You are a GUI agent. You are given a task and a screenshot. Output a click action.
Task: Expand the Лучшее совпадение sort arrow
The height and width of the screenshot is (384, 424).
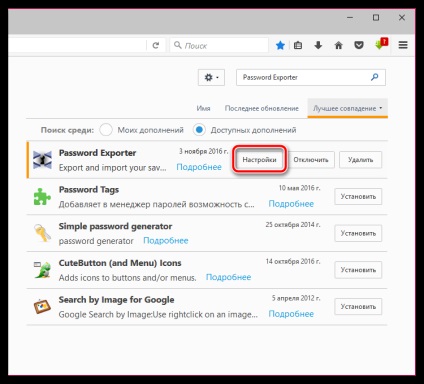pos(381,108)
